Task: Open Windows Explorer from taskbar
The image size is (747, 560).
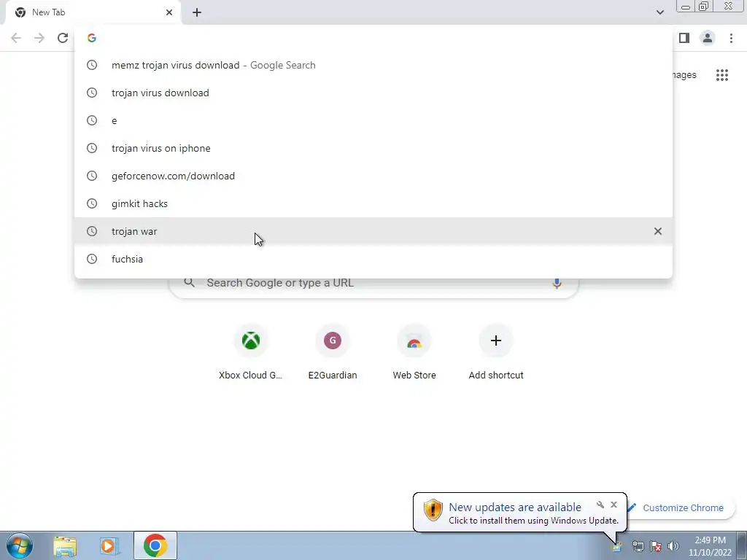Action: pos(65,545)
